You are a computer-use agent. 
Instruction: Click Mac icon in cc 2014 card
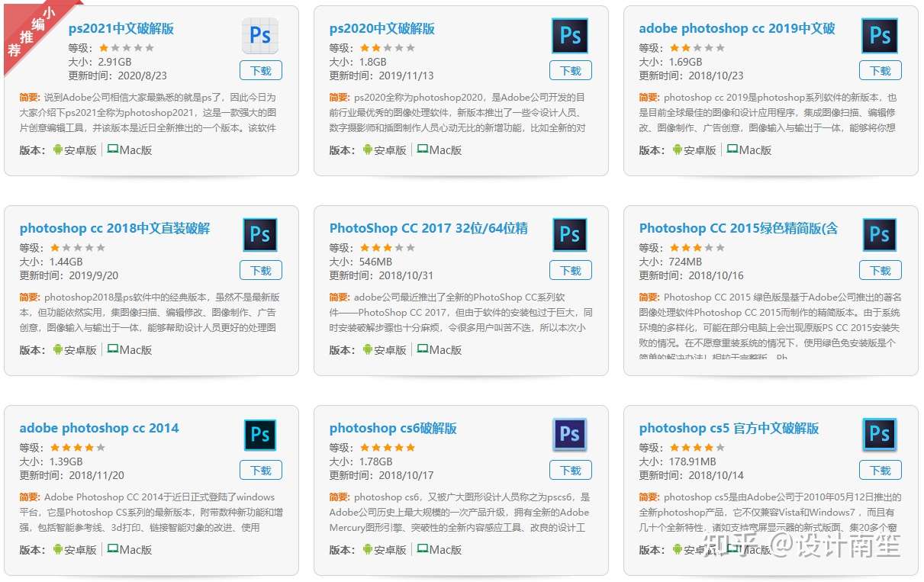(x=112, y=549)
